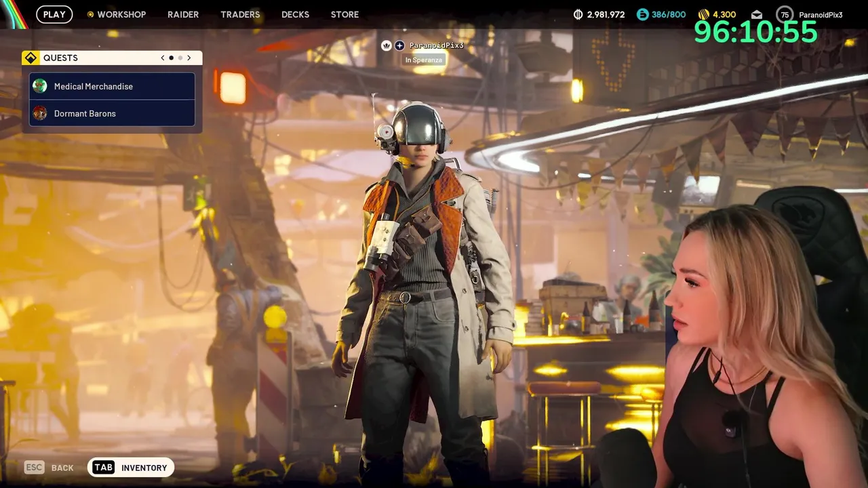Click the BACK label

coord(62,468)
